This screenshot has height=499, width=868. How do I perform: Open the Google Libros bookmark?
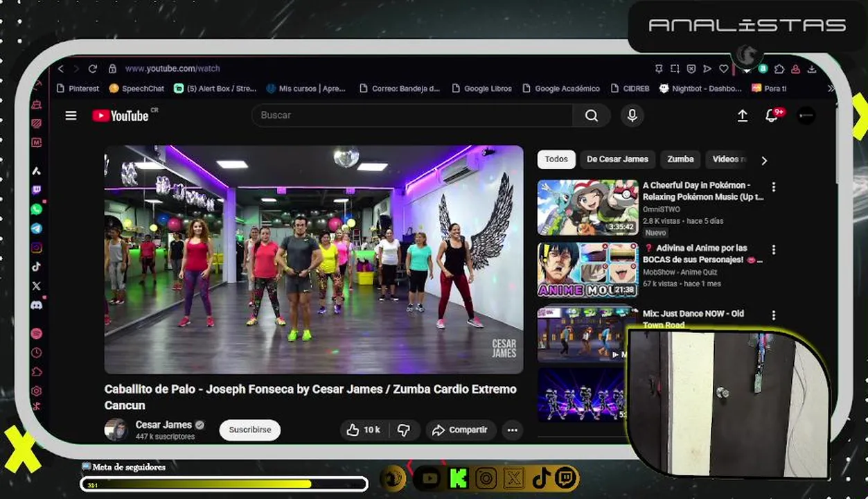click(481, 89)
